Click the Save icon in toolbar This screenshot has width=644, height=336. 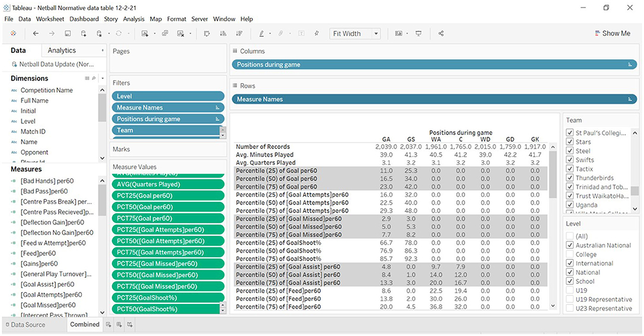pyautogui.click(x=68, y=34)
